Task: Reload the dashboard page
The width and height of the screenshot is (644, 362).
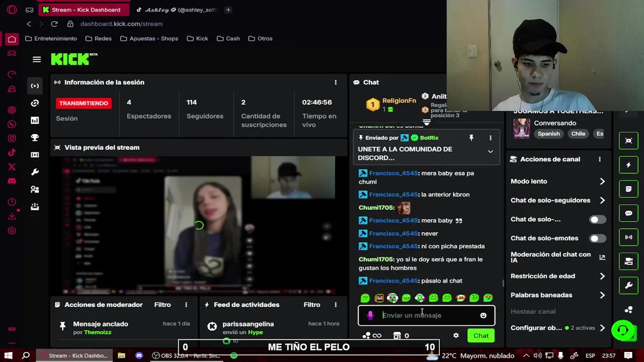Action: coord(54,24)
